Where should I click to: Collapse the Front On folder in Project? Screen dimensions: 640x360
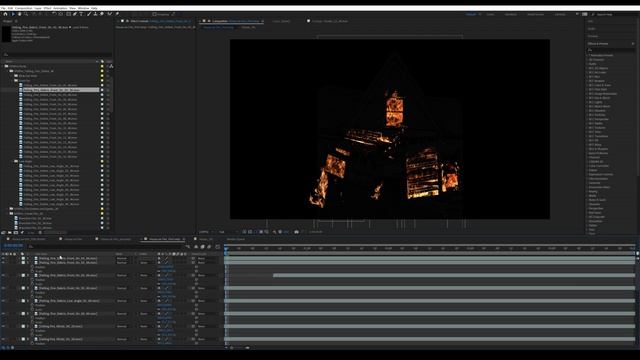coord(13,80)
